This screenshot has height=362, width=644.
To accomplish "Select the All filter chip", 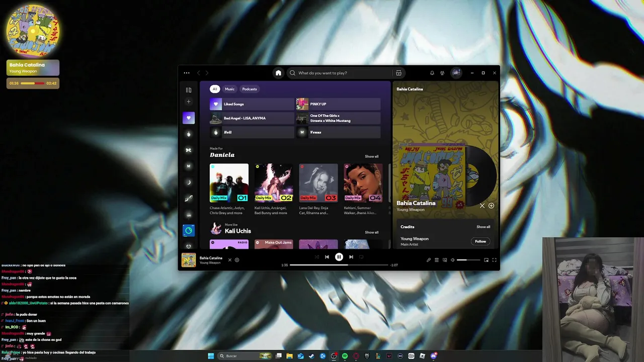I will click(215, 89).
